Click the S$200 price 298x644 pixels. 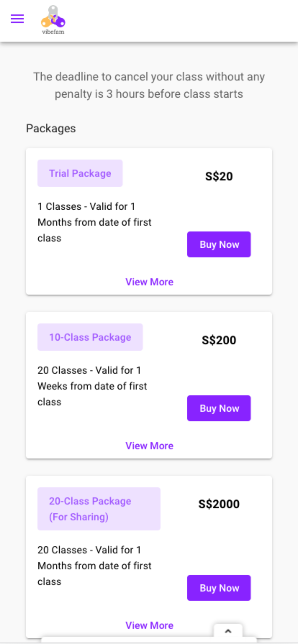point(219,340)
